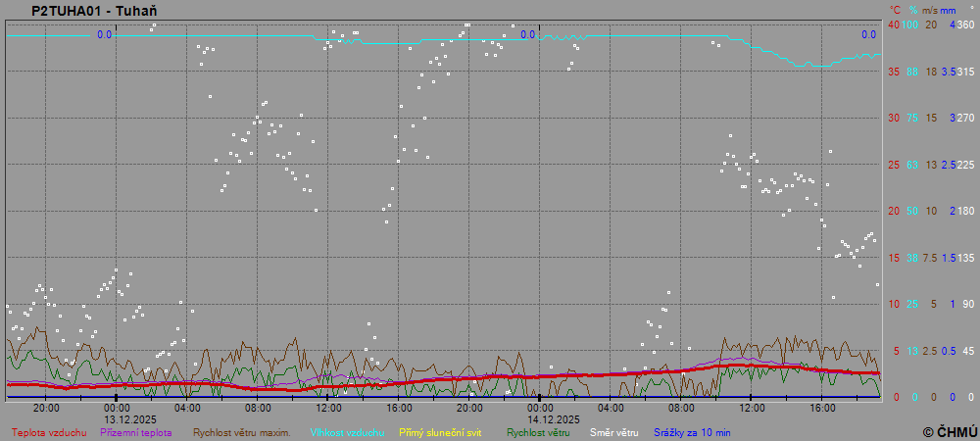Click the 360 value on wind direction axis
980x441 pixels.
[x=965, y=24]
